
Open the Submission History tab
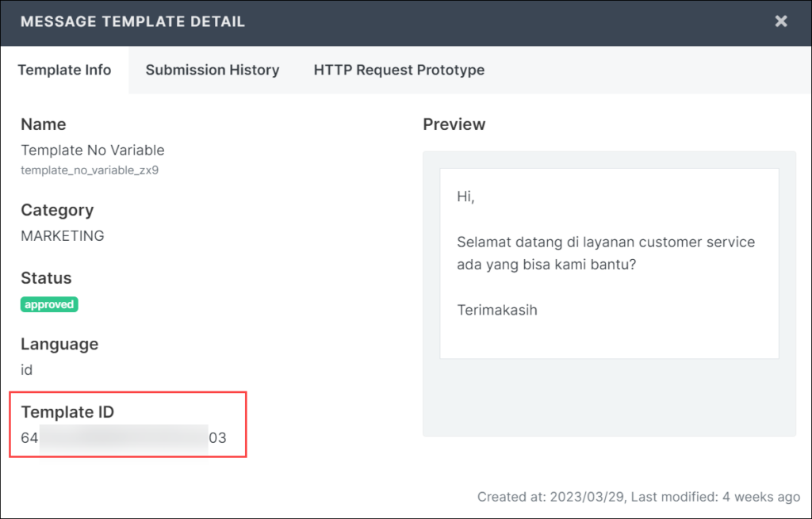click(x=212, y=70)
